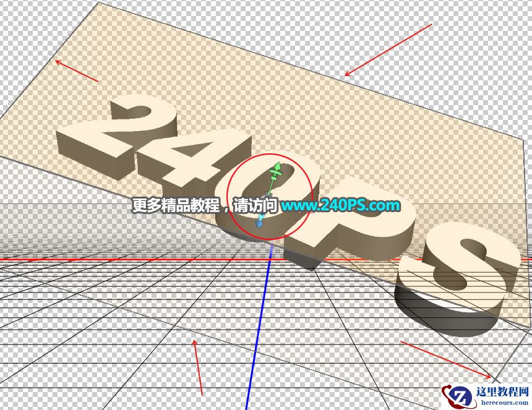Click the center cube of the 3D move widget
Image resolution: width=532 pixels, height=410 pixels.
click(267, 196)
